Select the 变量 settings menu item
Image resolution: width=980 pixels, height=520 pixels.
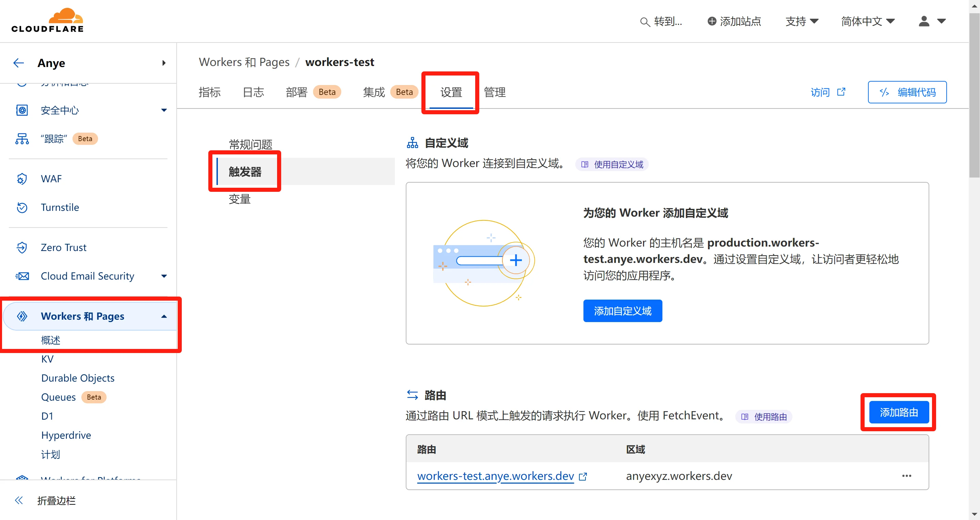(240, 199)
